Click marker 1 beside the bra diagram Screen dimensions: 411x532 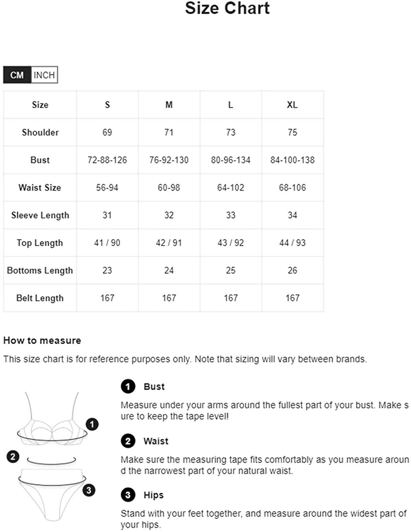point(92,424)
